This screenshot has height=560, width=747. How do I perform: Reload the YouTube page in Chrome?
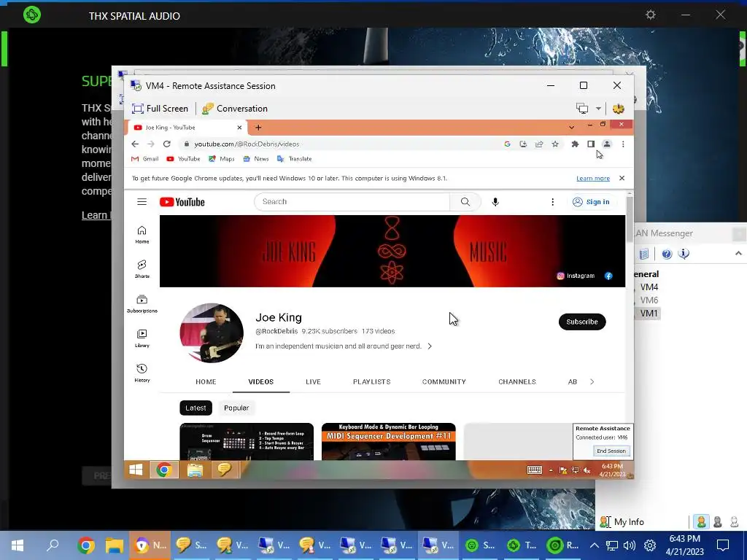tap(167, 144)
